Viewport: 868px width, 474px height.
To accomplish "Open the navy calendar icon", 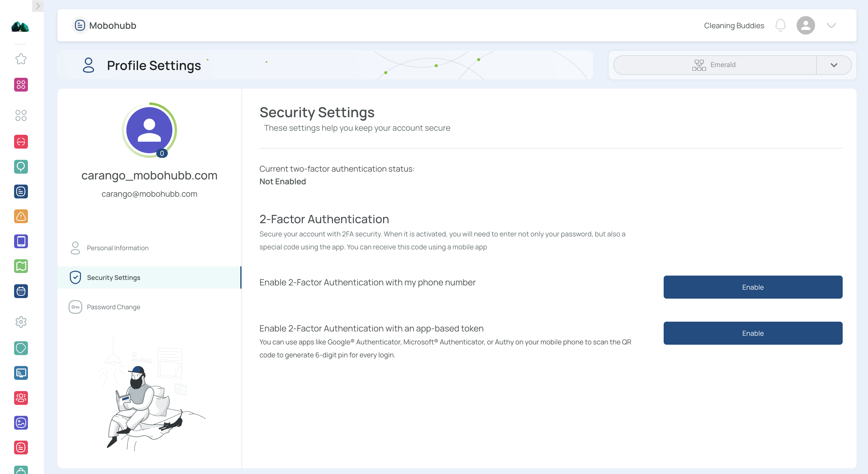I will coord(21,291).
